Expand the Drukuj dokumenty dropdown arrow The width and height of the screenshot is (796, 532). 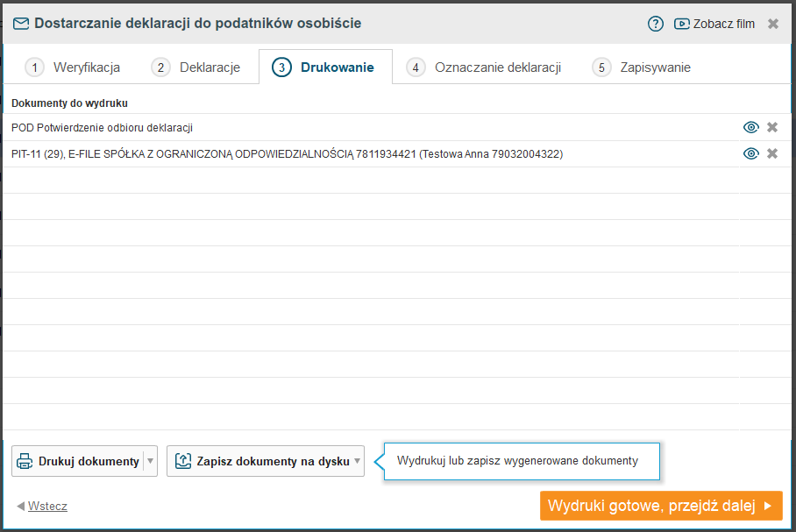(x=150, y=461)
